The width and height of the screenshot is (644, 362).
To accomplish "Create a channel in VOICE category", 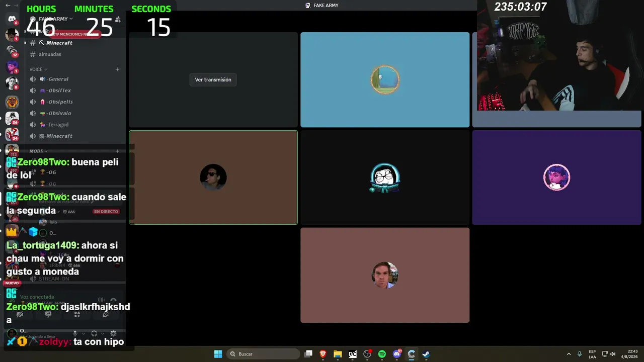I will (x=117, y=69).
